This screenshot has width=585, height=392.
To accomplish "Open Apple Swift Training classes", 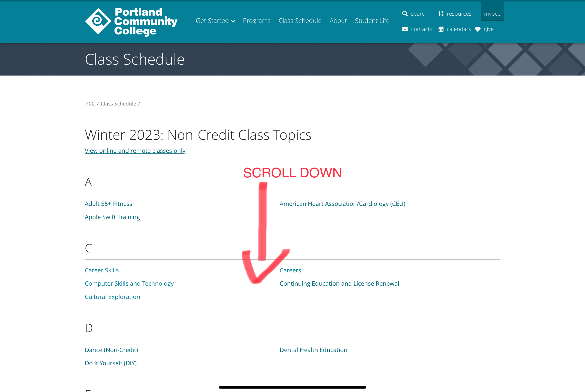I will [x=112, y=217].
